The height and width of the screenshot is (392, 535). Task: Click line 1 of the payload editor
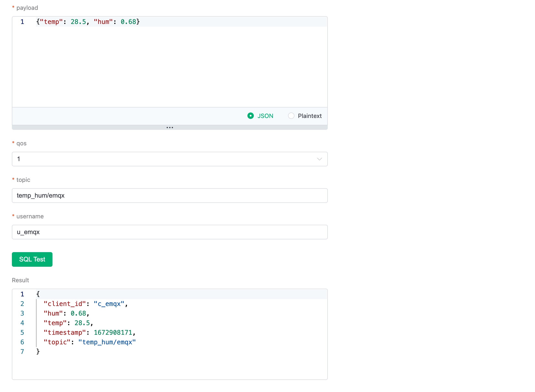click(88, 22)
